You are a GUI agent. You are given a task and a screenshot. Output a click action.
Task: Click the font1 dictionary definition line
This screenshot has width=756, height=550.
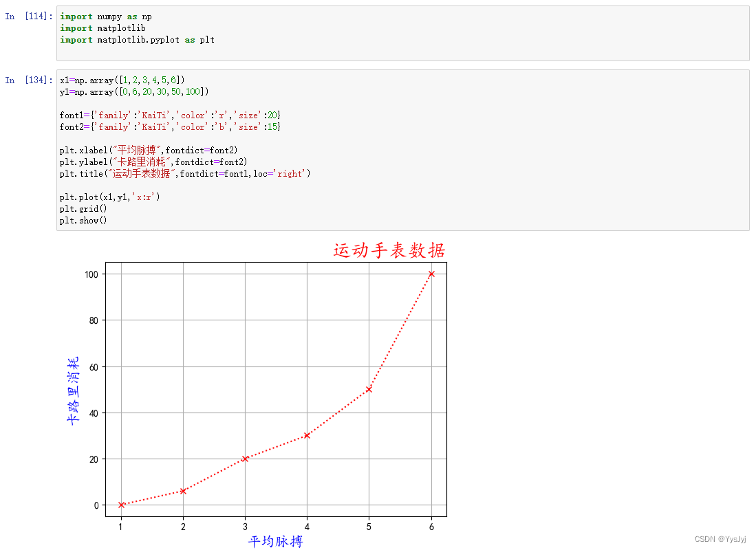pos(170,115)
